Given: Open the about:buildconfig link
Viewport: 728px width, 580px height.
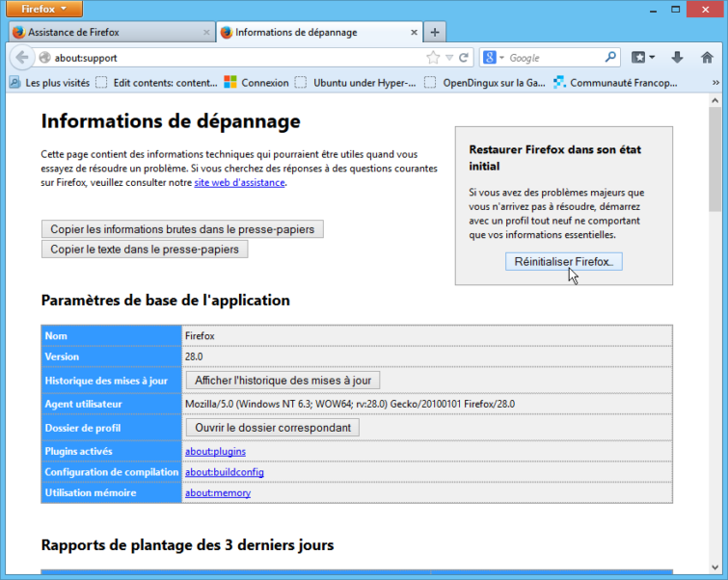Looking at the screenshot, I should tap(225, 472).
